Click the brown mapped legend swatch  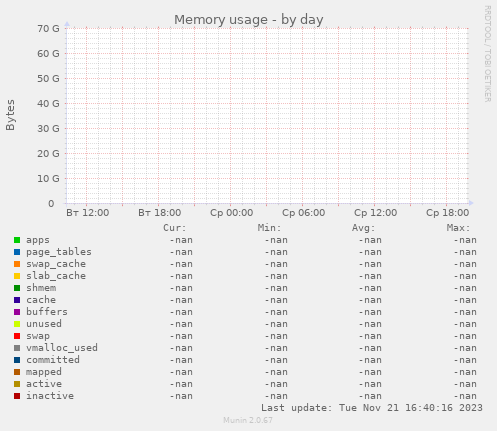[x=17, y=372]
